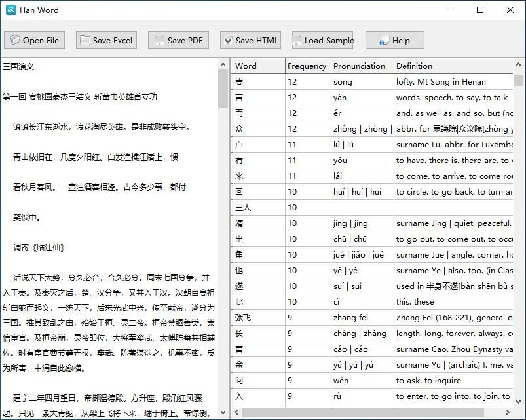Select pronunciation cell 'zhāng fēi'
This screenshot has height=420, width=526.
click(x=362, y=317)
